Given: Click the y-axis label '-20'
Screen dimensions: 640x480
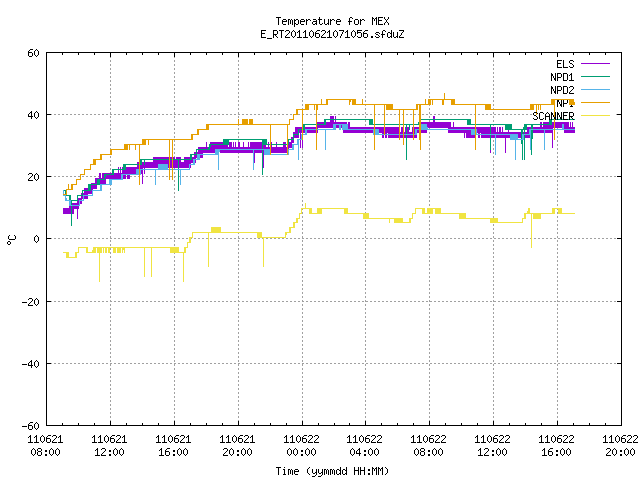Looking at the screenshot, I should point(31,302).
